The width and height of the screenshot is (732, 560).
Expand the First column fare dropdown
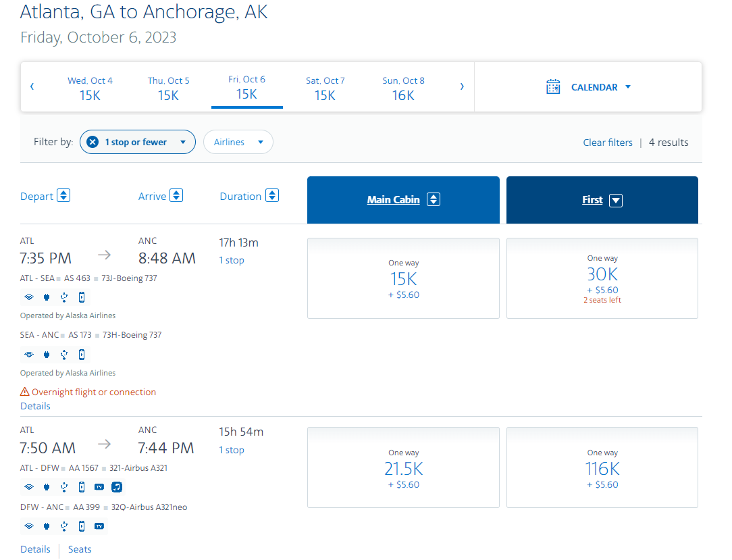(615, 199)
